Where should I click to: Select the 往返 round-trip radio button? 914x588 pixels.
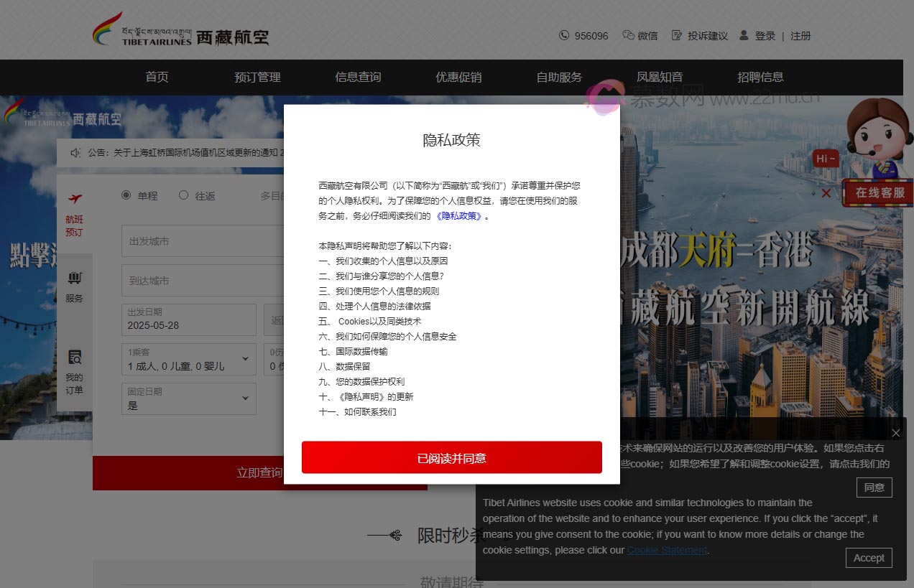(x=184, y=195)
